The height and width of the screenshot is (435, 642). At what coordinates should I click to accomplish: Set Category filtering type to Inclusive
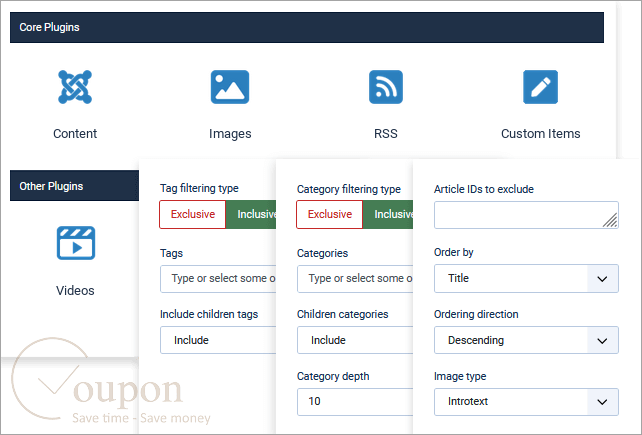(388, 214)
